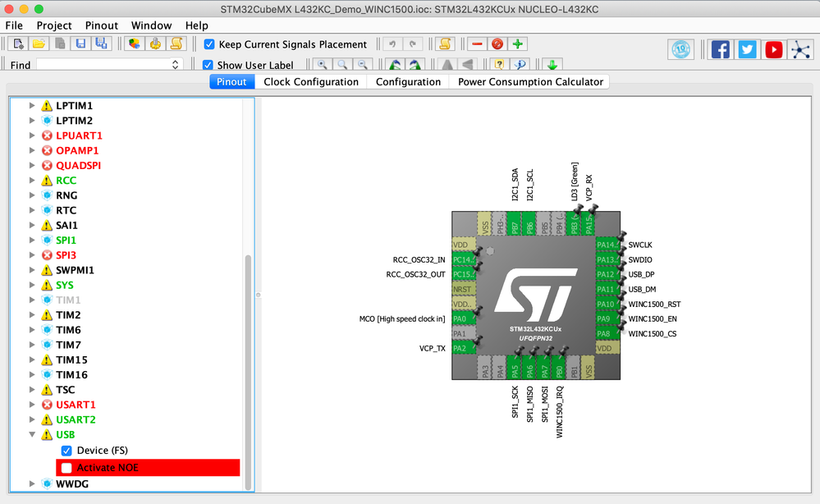Click the peripheral tree vertical scrollbar

coord(248,372)
